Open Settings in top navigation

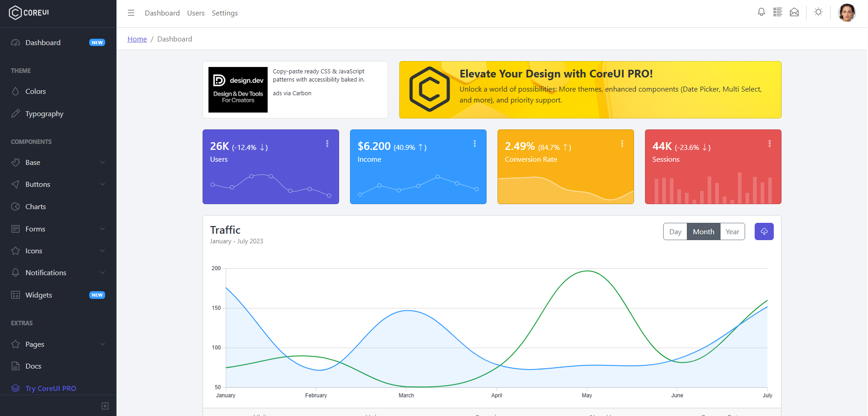pos(225,13)
